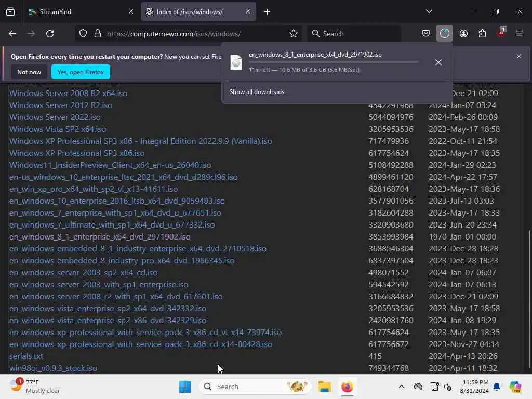Click the downloading file document icon

coord(236,62)
